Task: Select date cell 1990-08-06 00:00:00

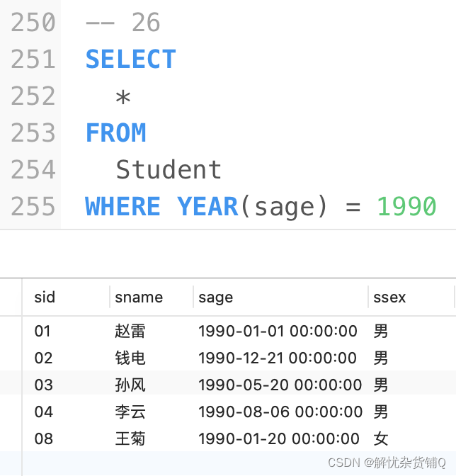Action: coord(280,412)
